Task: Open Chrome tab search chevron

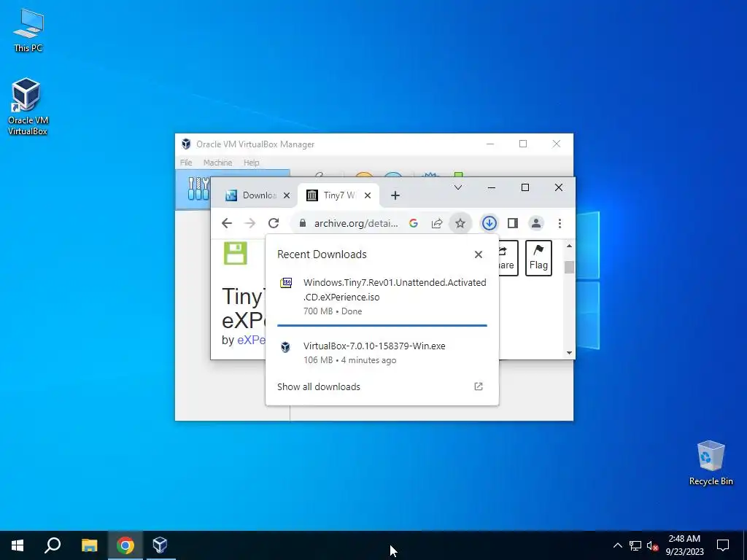Action: click(458, 187)
